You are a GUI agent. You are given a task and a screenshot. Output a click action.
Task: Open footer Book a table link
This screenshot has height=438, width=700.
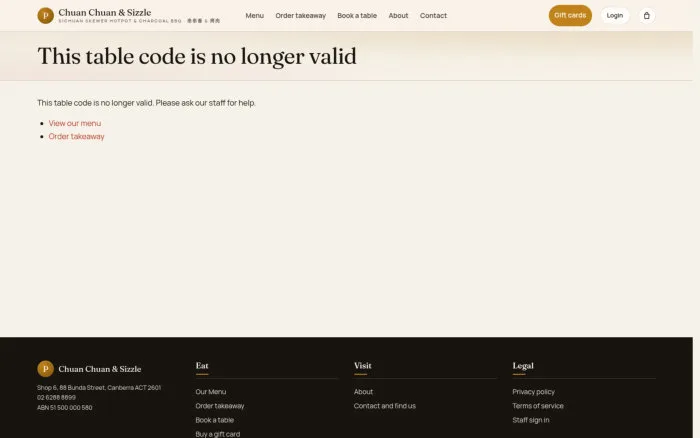click(214, 420)
